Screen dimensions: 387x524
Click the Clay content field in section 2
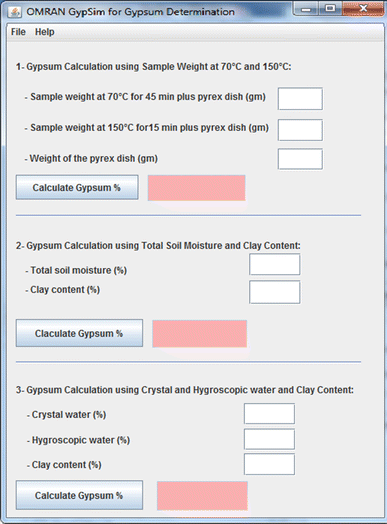[x=275, y=292]
